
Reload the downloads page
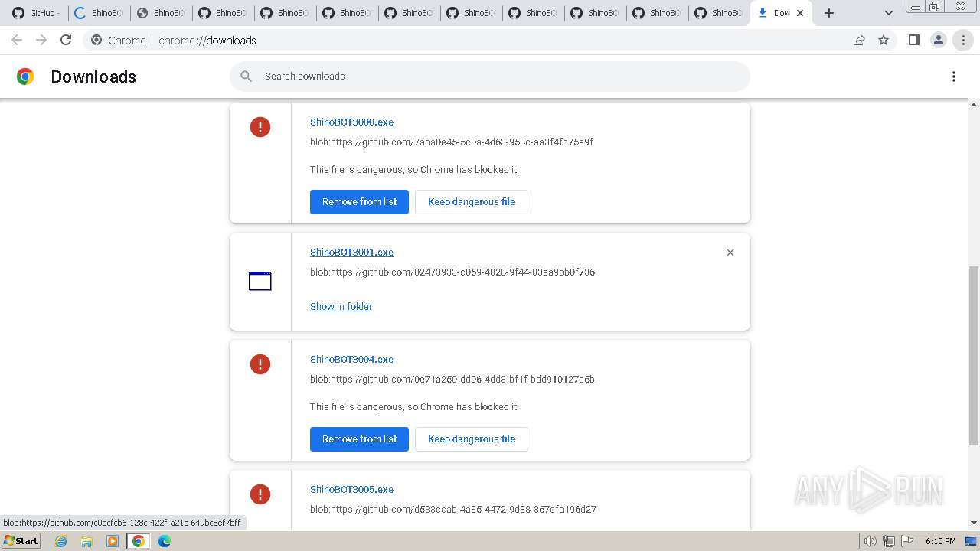[x=66, y=40]
